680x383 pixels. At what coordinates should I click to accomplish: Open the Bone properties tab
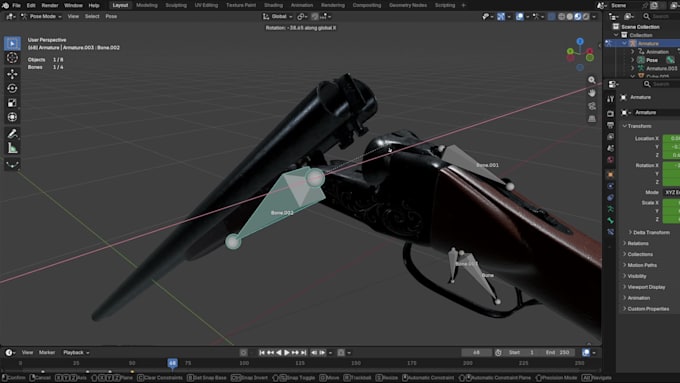tap(611, 220)
